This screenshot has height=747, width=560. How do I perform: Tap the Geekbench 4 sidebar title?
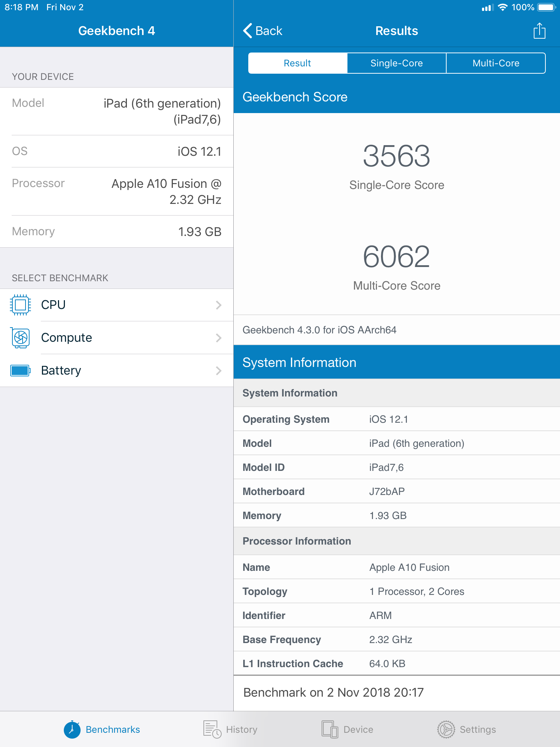point(117,31)
